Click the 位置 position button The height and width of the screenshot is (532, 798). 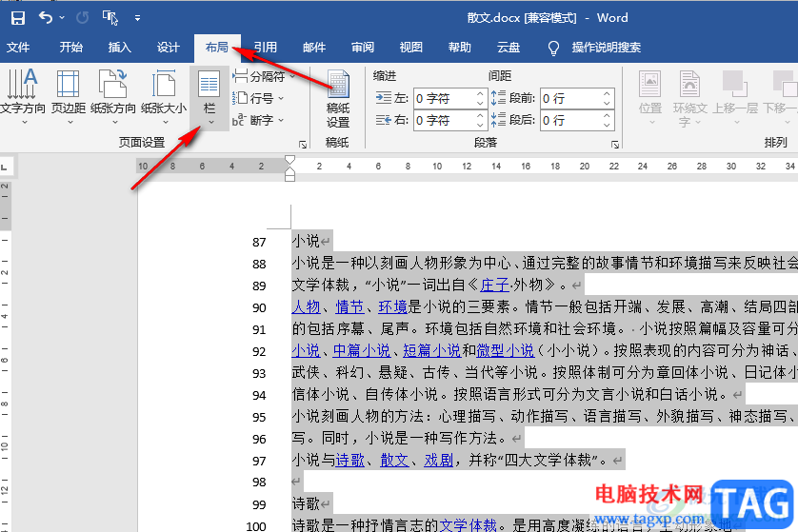point(650,98)
